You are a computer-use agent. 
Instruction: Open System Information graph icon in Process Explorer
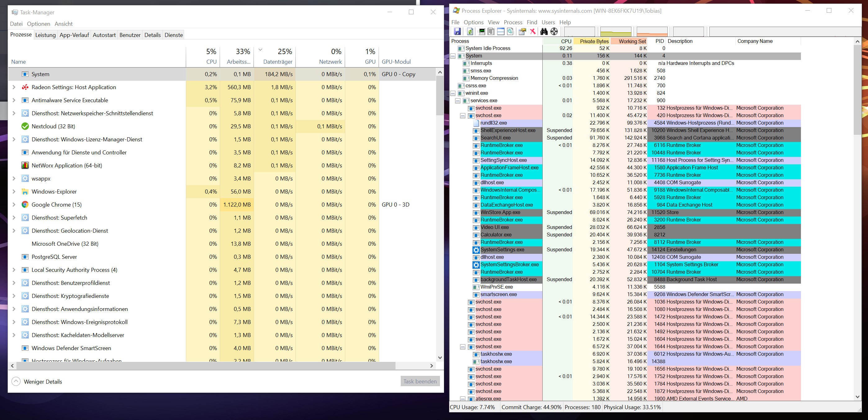(x=482, y=32)
